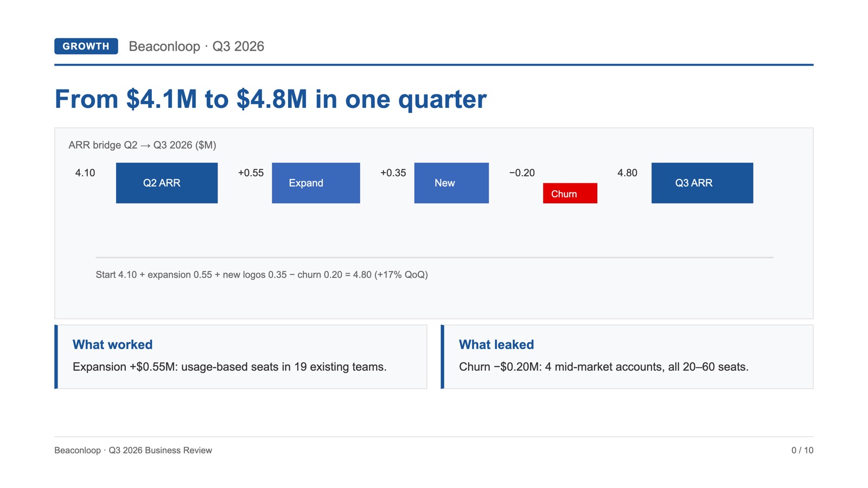
Task: Select the New bar in the chart
Action: pos(451,183)
